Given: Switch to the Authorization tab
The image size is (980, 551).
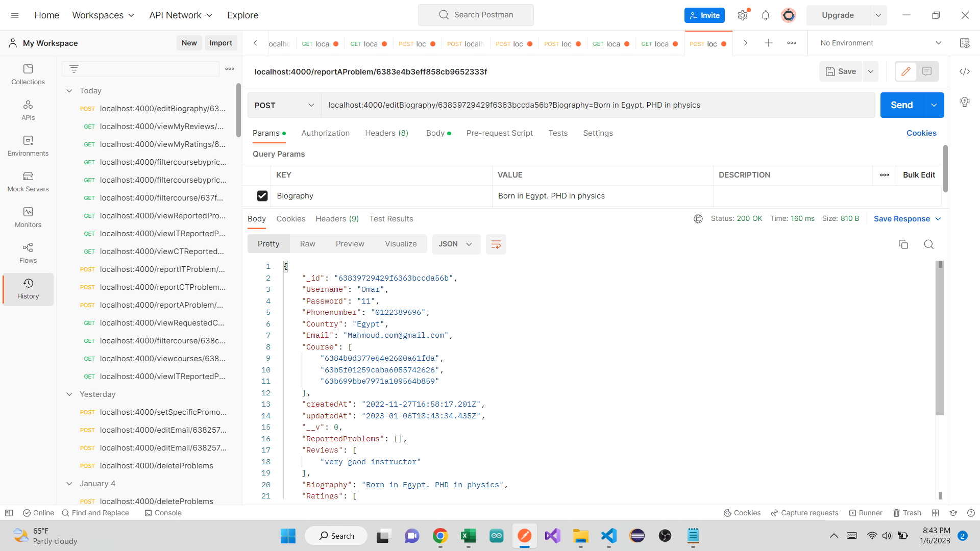Looking at the screenshot, I should click(x=325, y=133).
